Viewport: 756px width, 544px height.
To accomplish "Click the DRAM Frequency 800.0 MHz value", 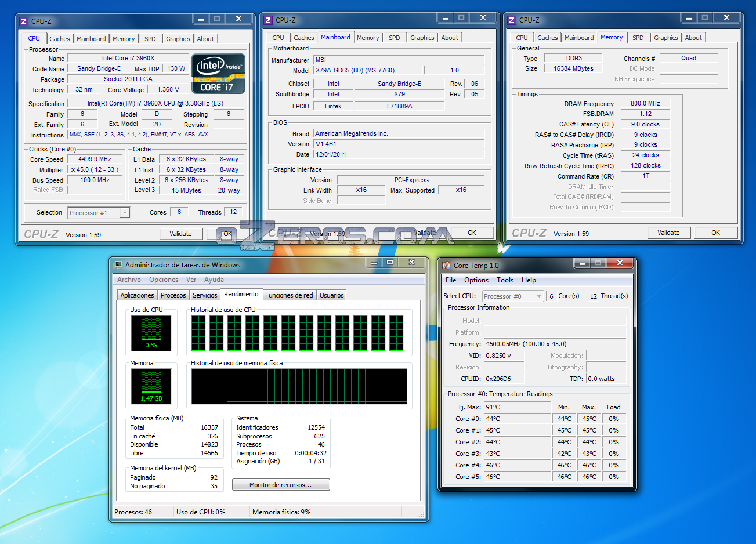I will point(645,103).
